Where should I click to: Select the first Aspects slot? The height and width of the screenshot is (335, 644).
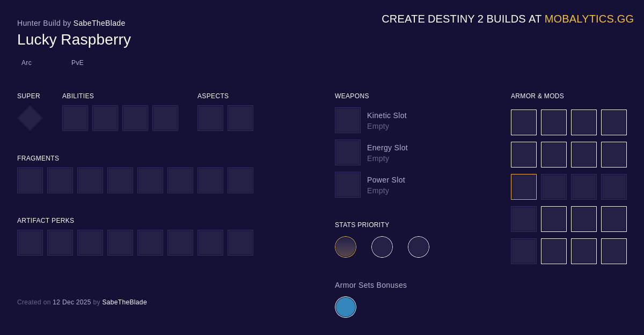pyautogui.click(x=210, y=118)
